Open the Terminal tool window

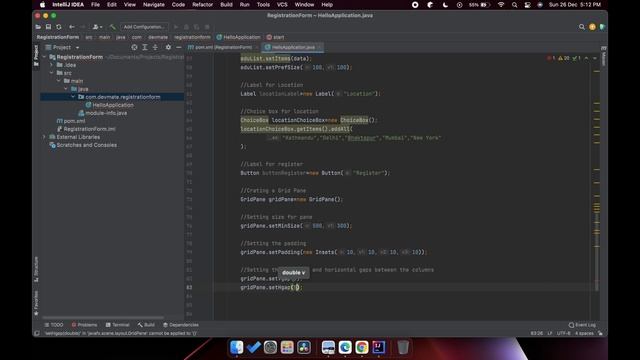(x=118, y=325)
